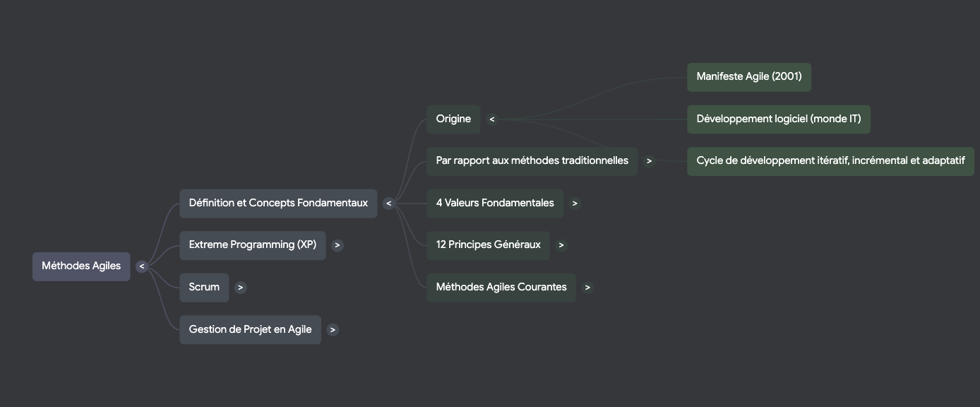Expand the 12 Principes Généraux arrow

(561, 245)
